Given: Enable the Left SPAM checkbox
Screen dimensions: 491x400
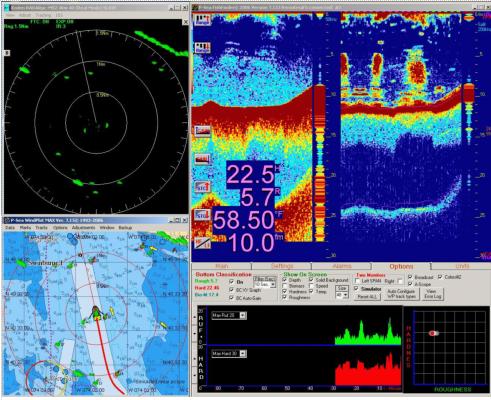Looking at the screenshot, I should (357, 281).
